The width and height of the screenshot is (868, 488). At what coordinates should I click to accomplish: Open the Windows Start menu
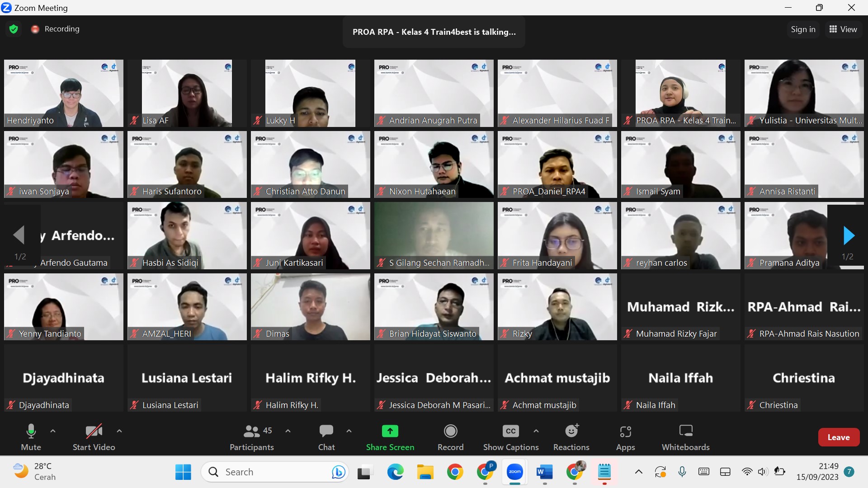point(183,471)
